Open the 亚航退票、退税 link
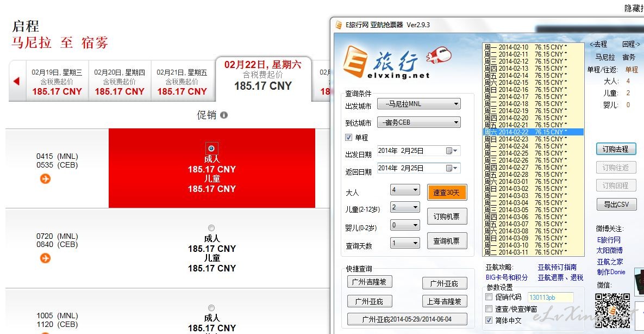Image resolution: width=644 pixels, height=334 pixels. [561, 277]
